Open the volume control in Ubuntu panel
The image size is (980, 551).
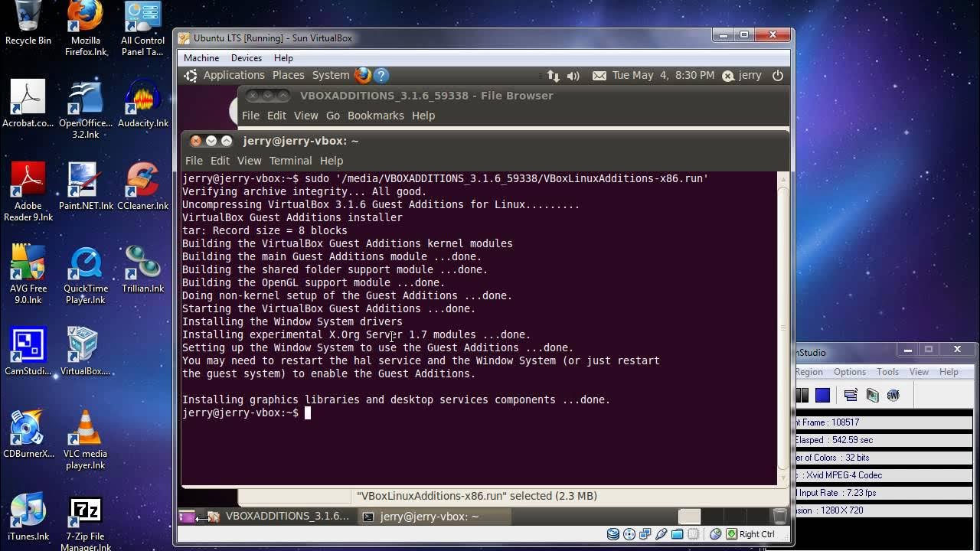pos(573,76)
